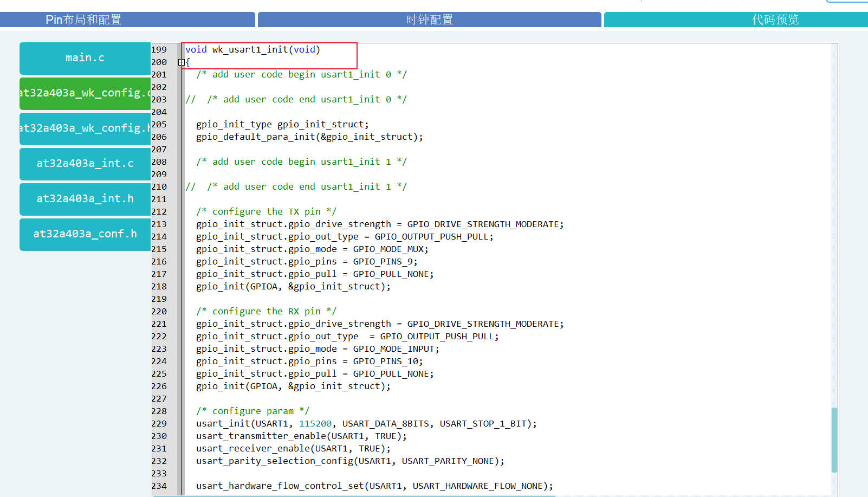Click the usart_transmitter_enable line
The width and height of the screenshot is (868, 497).
[x=301, y=436]
